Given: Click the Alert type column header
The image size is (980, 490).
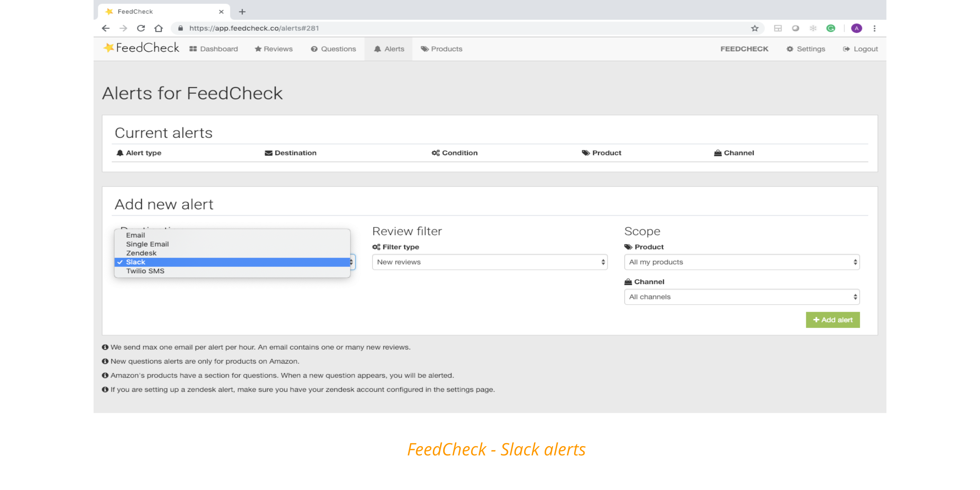Looking at the screenshot, I should pyautogui.click(x=139, y=153).
